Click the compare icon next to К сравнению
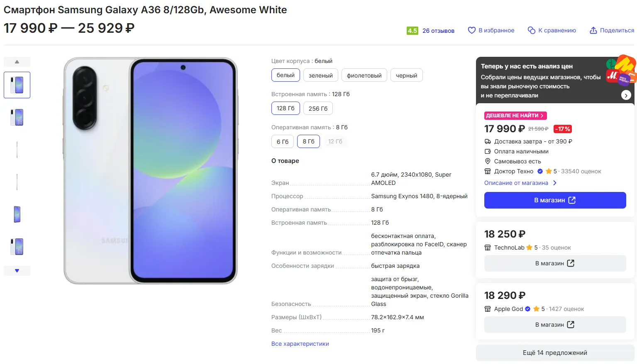 click(531, 30)
